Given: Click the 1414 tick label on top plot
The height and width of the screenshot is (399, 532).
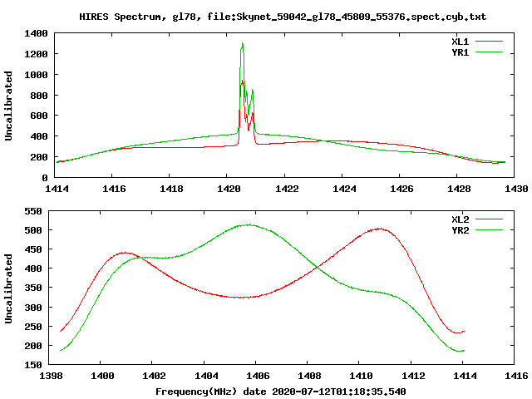Looking at the screenshot, I should tap(57, 189).
